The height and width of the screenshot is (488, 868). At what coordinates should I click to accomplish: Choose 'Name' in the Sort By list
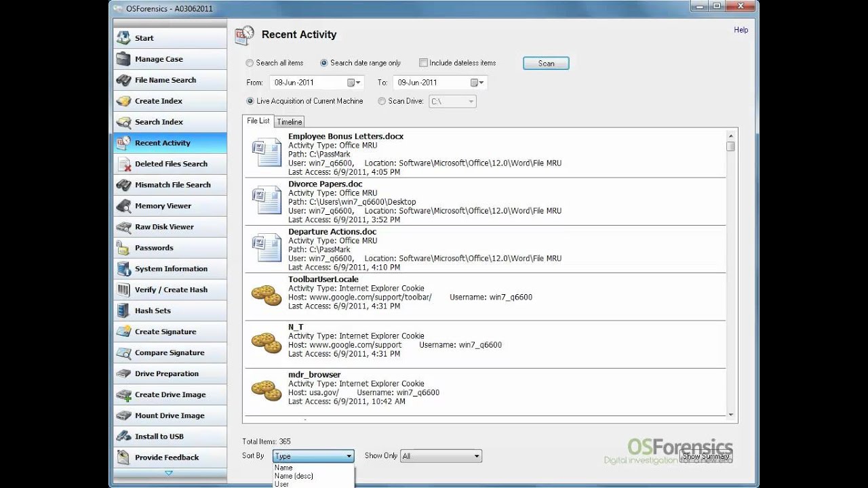pos(283,468)
